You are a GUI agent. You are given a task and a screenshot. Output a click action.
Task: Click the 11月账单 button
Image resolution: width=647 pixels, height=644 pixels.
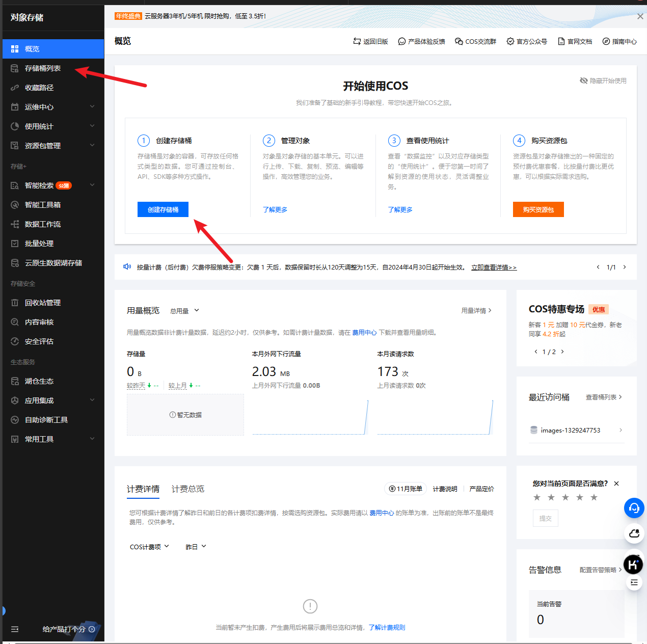[x=406, y=489]
